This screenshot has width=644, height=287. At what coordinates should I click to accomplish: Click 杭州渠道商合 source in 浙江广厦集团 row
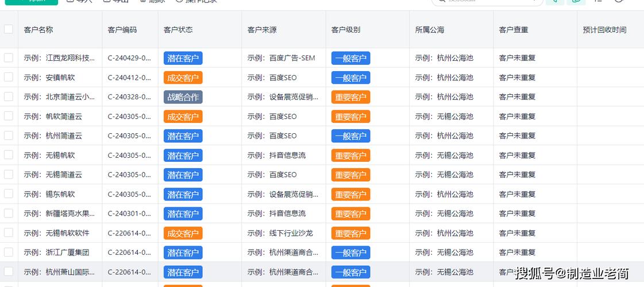click(x=283, y=253)
